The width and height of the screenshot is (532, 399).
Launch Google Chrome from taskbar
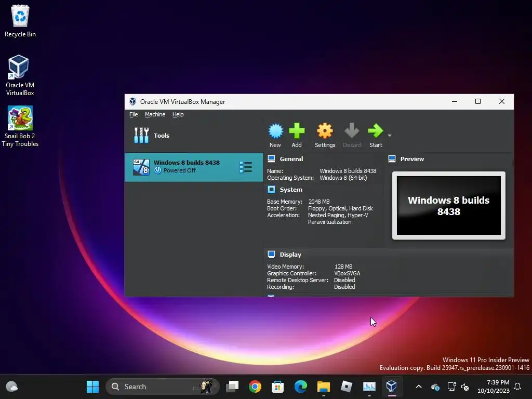pos(255,387)
